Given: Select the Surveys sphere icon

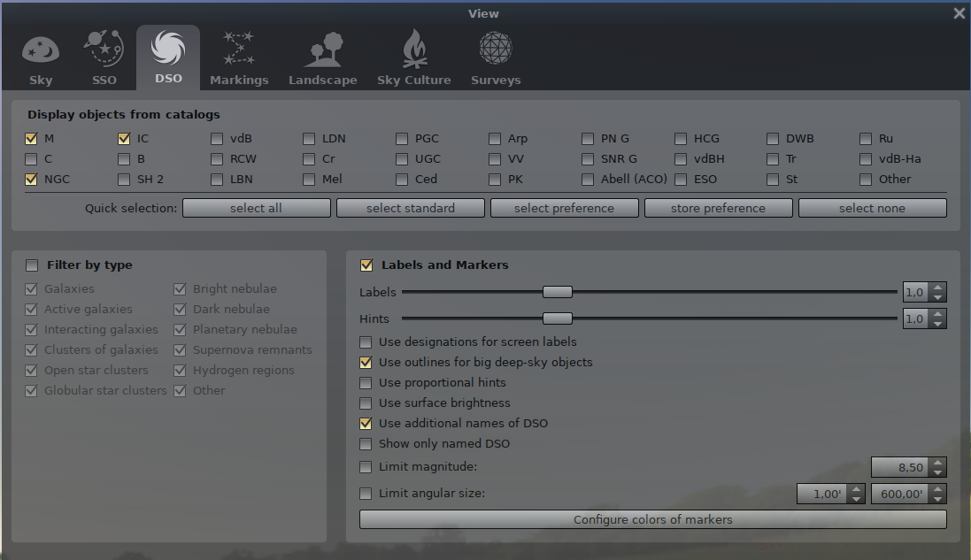Looking at the screenshot, I should 495,50.
